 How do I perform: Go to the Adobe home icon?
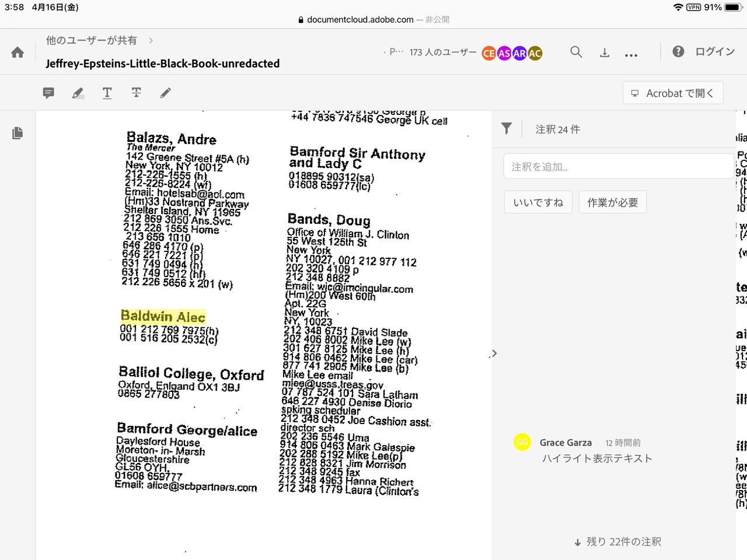(18, 52)
